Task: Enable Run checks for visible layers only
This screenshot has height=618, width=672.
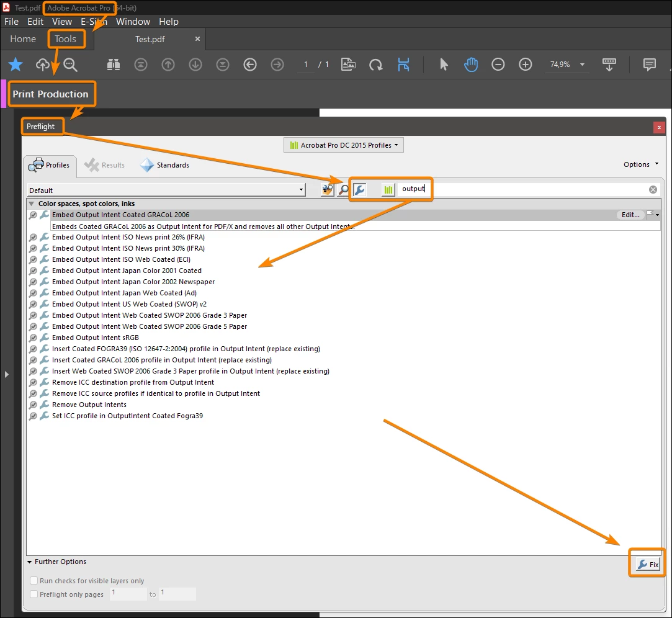Action: click(x=34, y=581)
